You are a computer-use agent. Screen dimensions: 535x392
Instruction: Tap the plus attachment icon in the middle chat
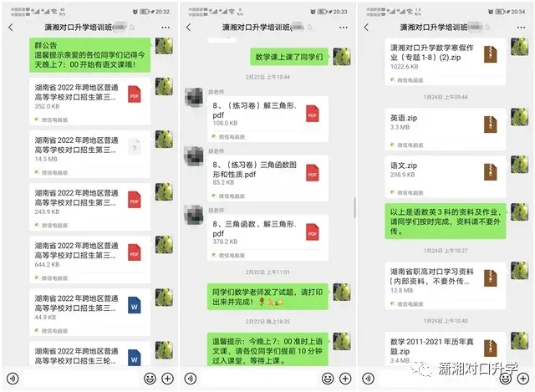pos(345,379)
